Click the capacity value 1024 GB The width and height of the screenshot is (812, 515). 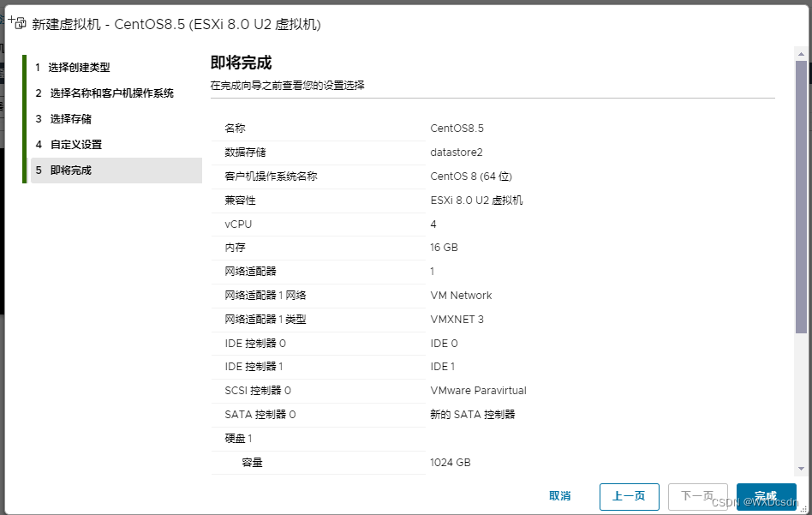click(450, 463)
